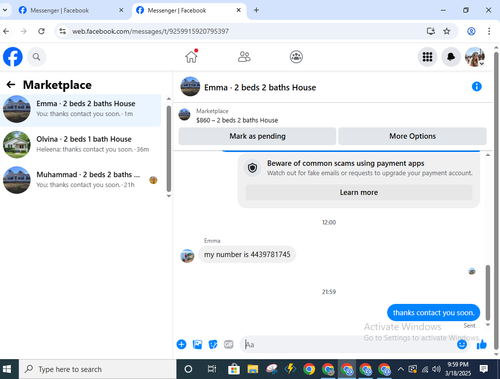Screen dimensions: 500x379
Task: Open conversation information icon
Action: click(x=477, y=87)
